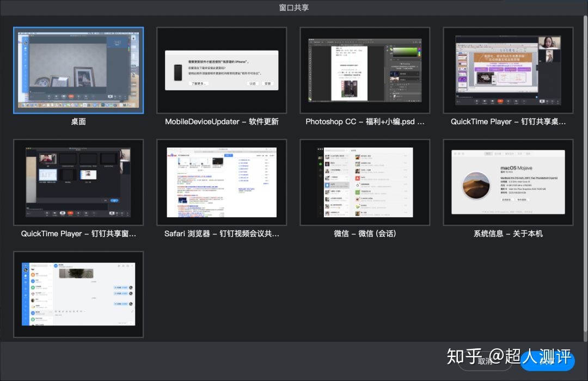Choose the MobileDeviceUpdater 软件更新 window thumbnail
This screenshot has height=381, width=588.
click(222, 70)
